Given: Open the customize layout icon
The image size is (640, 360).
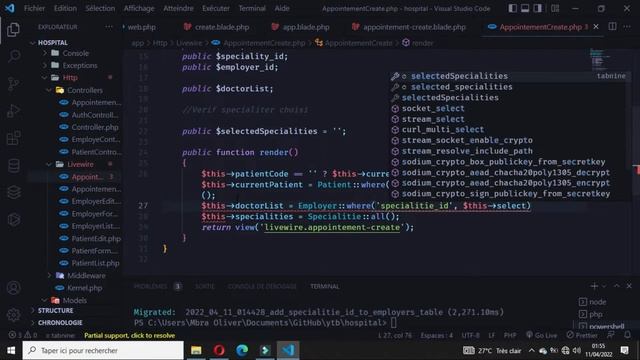Looking at the screenshot, I should point(555,8).
